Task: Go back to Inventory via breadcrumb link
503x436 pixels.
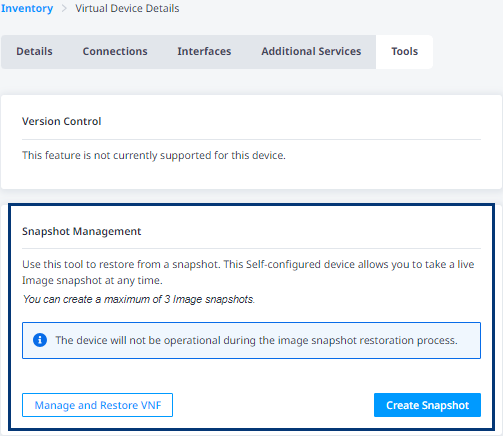Action: (27, 8)
